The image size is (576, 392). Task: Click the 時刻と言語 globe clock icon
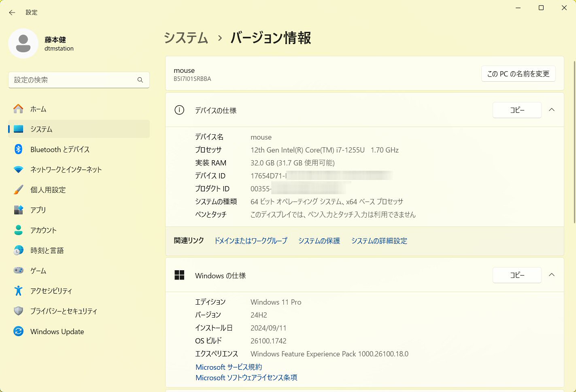pyautogui.click(x=18, y=250)
